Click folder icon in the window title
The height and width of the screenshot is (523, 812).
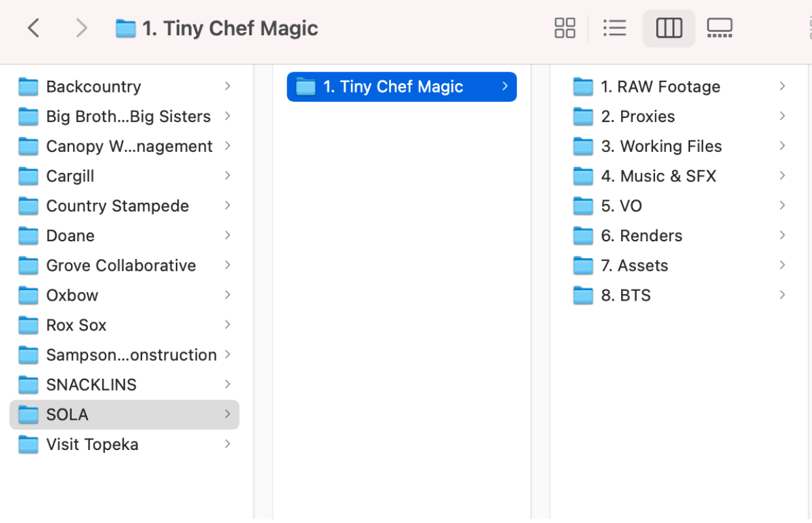tap(126, 29)
